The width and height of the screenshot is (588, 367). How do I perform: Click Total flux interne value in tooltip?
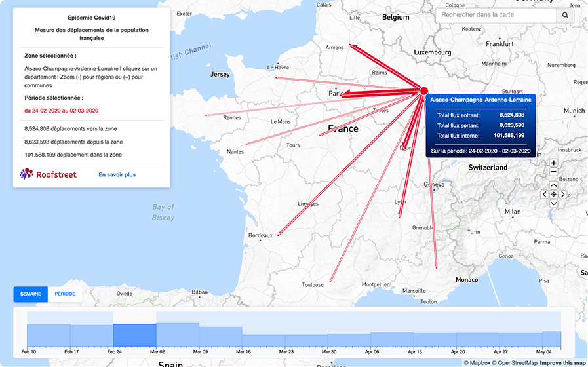pyautogui.click(x=509, y=135)
